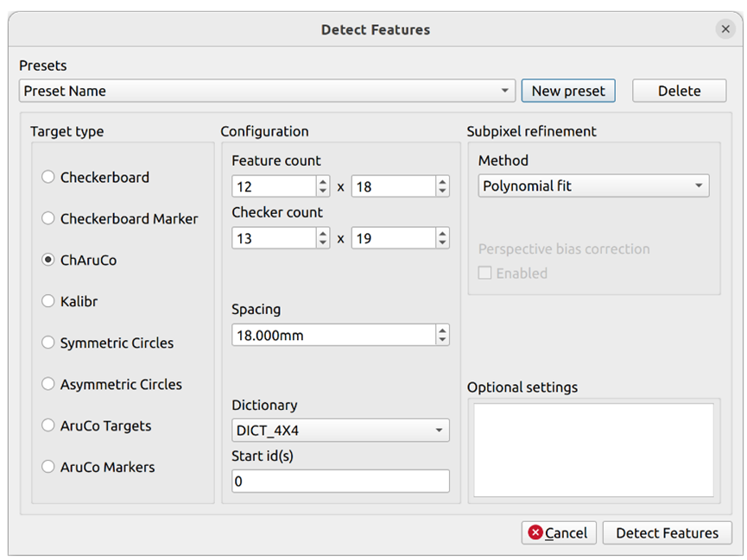Choose the AruCo Markers option
Viewport: 747px width, 560px height.
click(48, 468)
